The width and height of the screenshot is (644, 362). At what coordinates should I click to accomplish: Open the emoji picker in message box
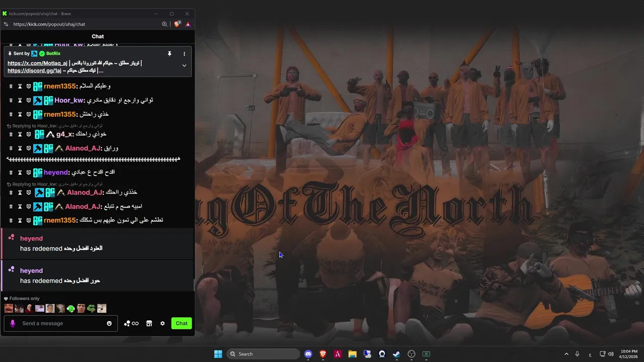(109, 323)
